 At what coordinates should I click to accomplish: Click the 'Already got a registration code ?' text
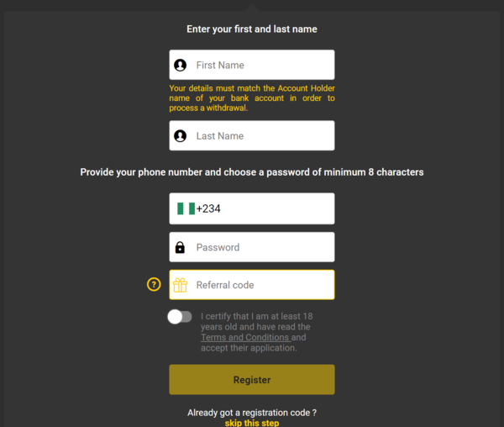tap(252, 413)
